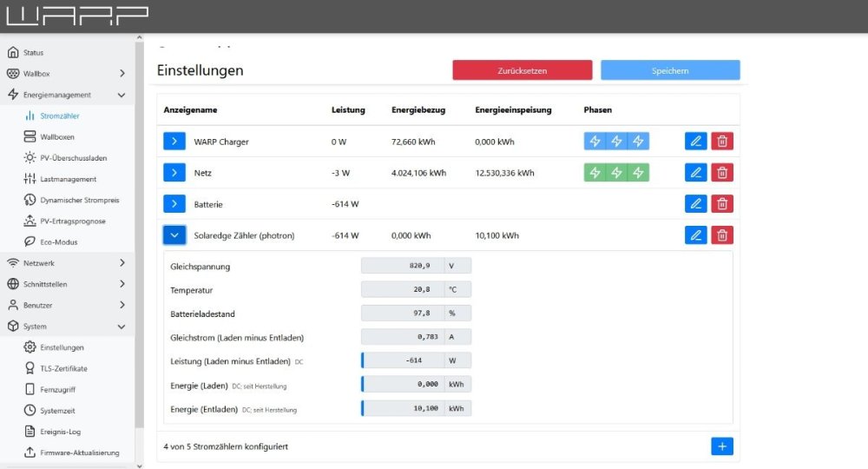868x469 pixels.
Task: Click the WARP logo in header
Action: click(x=77, y=16)
